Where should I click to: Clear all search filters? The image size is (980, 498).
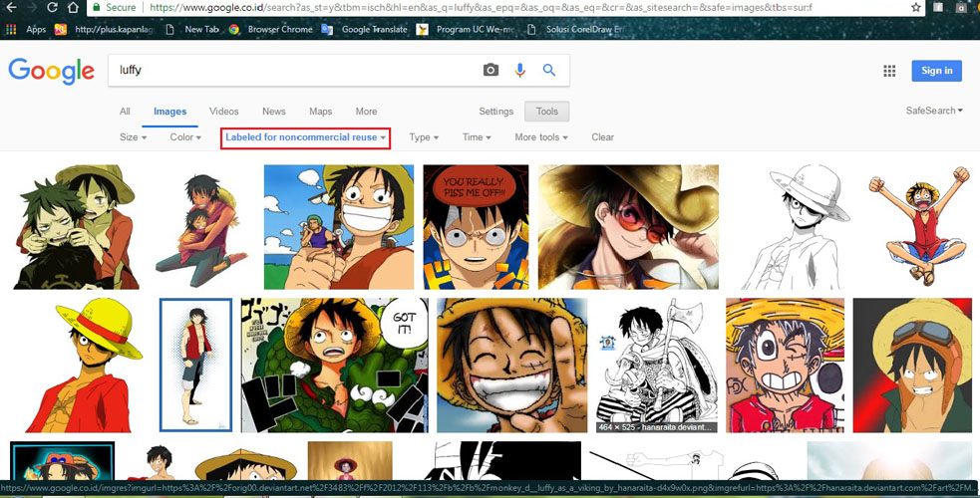tap(602, 137)
